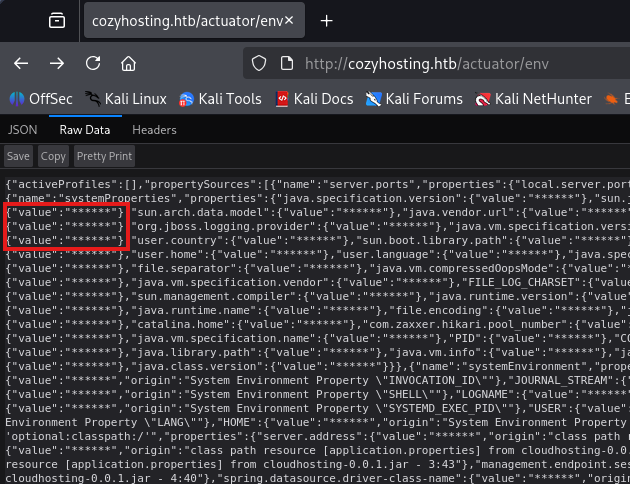Screen dimensions: 630x484
Task: Open a new tab with plus icon
Action: pyautogui.click(x=326, y=20)
